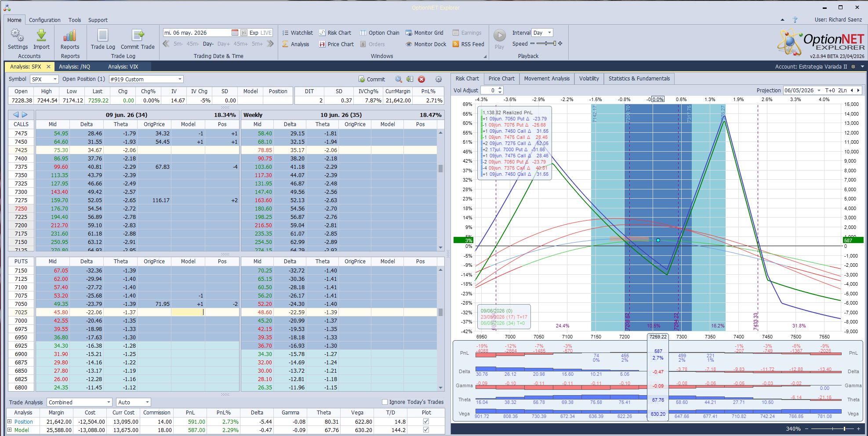
Task: Expand the Position row in Trade Analysis
Action: coord(9,421)
